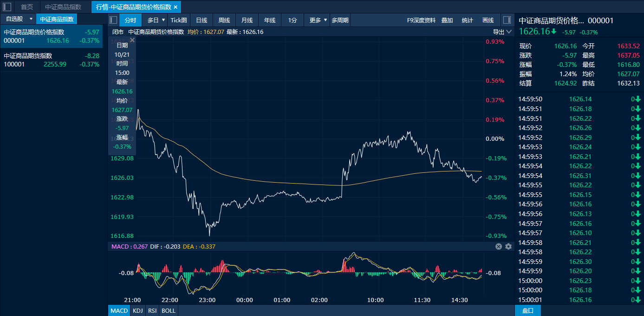The width and height of the screenshot is (644, 316).
Task: Select 中证商品指数 tab in left panel
Action: tap(57, 19)
